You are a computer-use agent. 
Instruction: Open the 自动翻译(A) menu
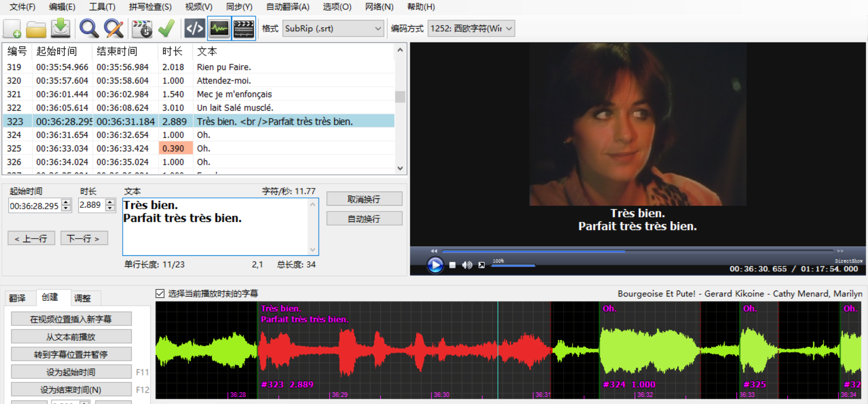[x=288, y=7]
